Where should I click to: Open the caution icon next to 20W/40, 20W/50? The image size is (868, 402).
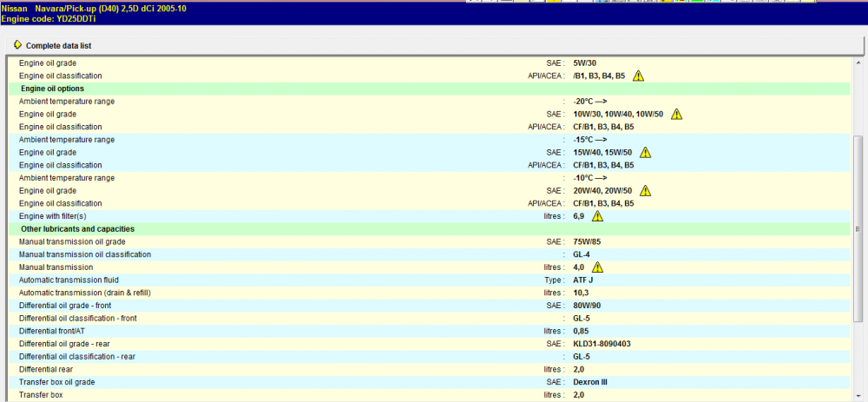[645, 190]
